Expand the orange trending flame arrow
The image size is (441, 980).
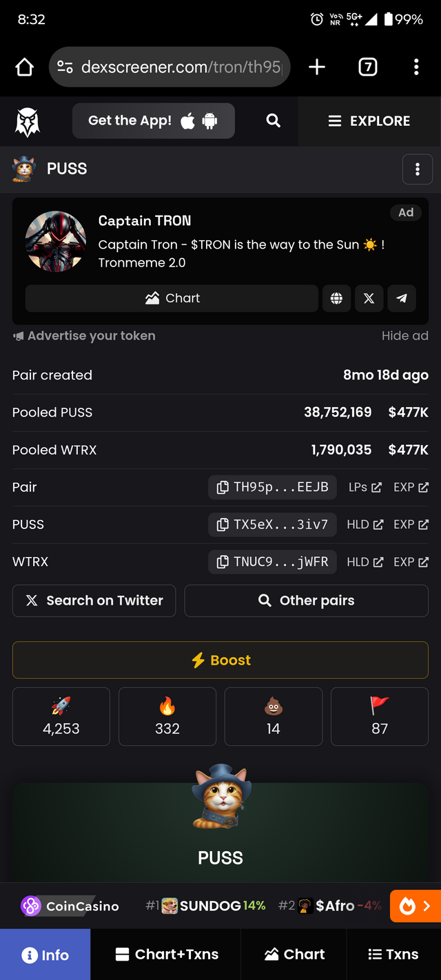click(x=416, y=906)
